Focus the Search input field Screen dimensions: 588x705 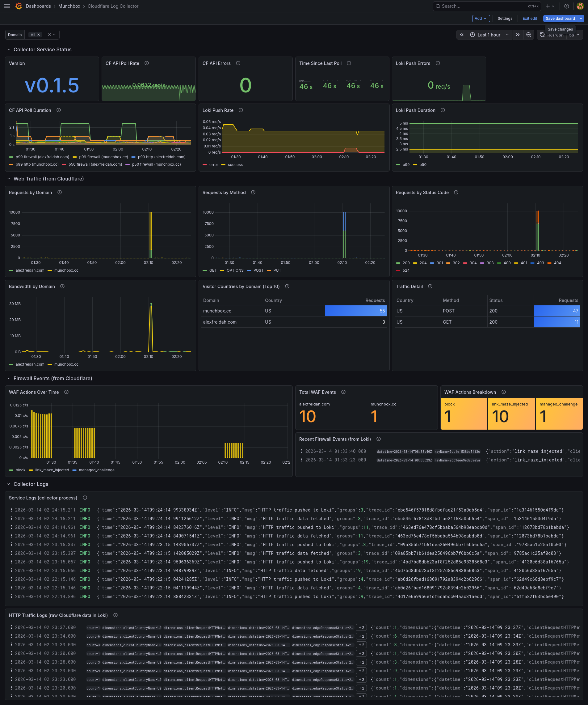coord(487,6)
